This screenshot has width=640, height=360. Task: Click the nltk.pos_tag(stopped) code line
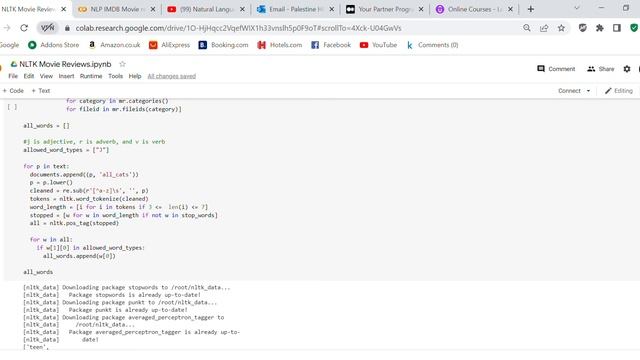[74, 223]
